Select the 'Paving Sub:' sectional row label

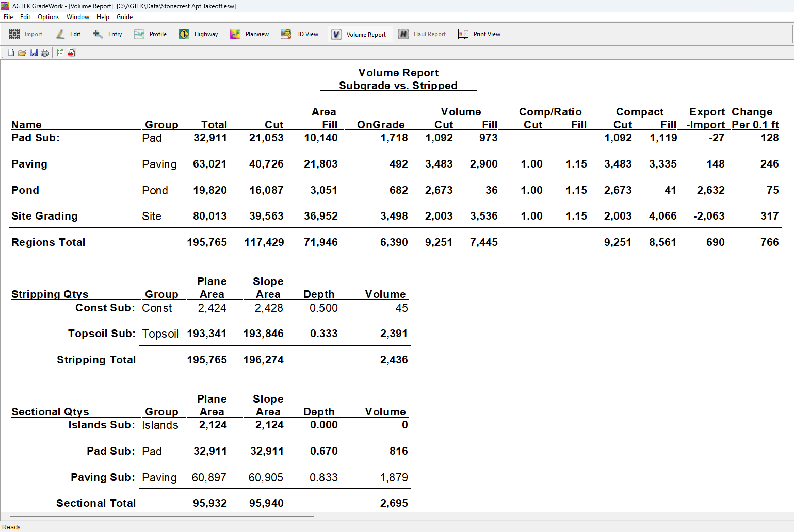pyautogui.click(x=103, y=477)
